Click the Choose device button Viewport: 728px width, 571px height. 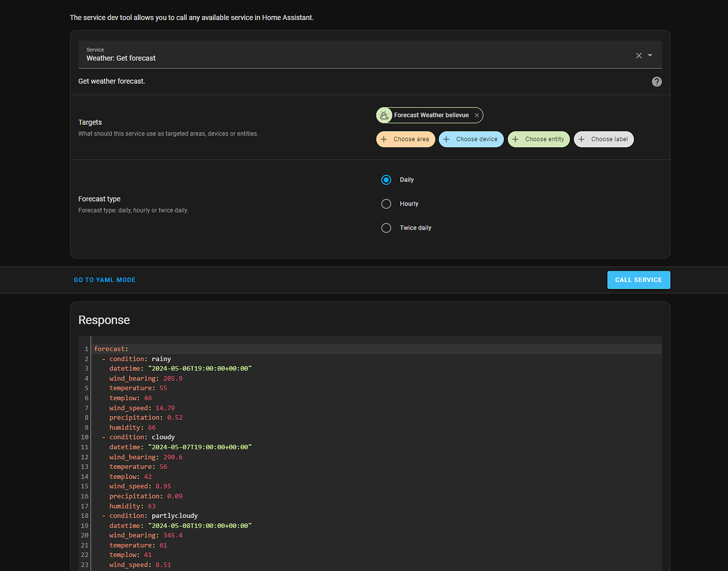(471, 139)
